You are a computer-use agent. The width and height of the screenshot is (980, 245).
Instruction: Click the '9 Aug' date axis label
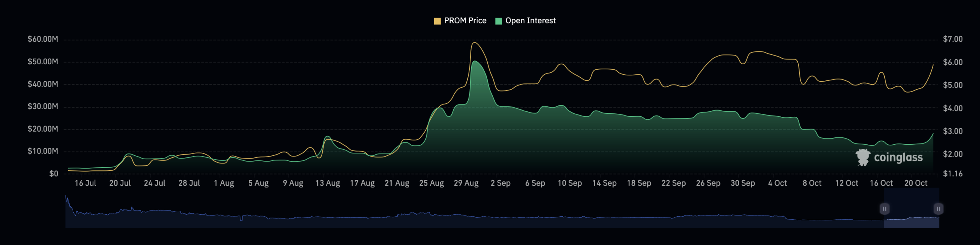pyautogui.click(x=293, y=183)
